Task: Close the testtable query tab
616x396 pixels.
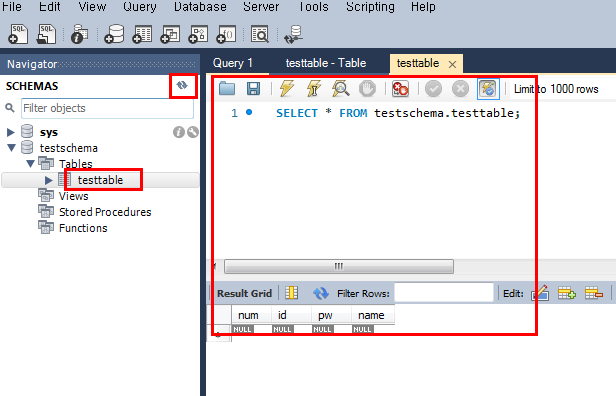Action: point(453,64)
